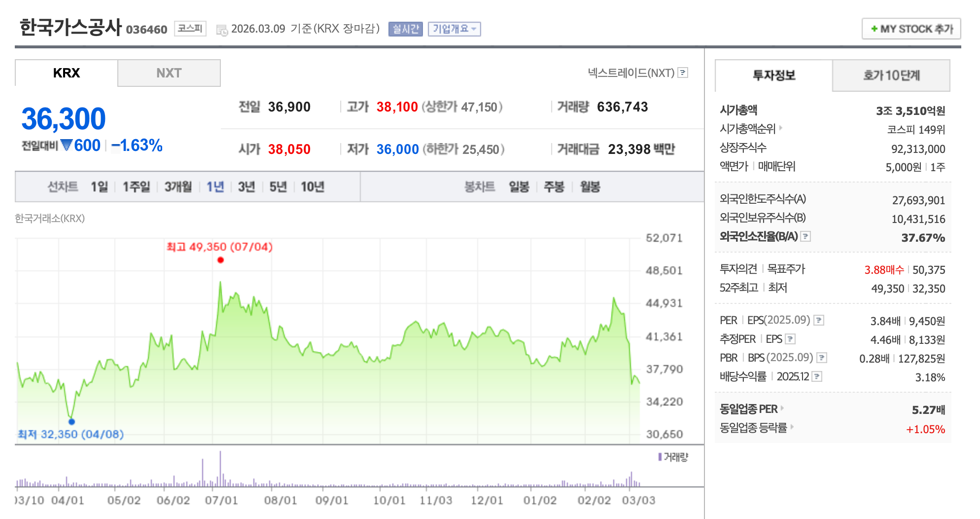
Task: Click the 3.88매수 investment opinion value
Action: coord(884,269)
